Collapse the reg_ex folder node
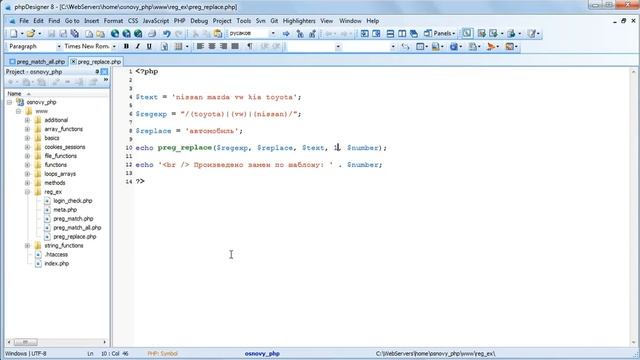 (x=27, y=192)
